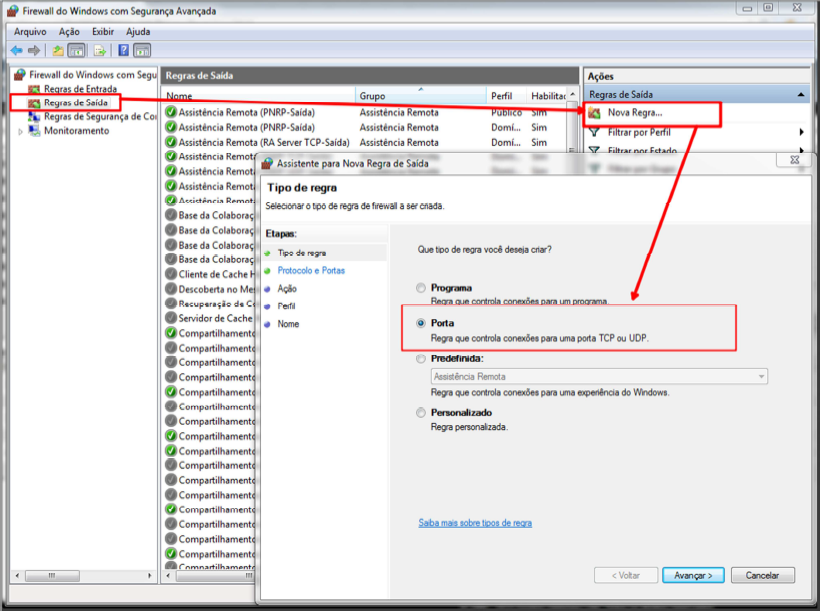Screen dimensions: 820x611
Task: Select the Tipo de regra step
Action: pos(302,253)
